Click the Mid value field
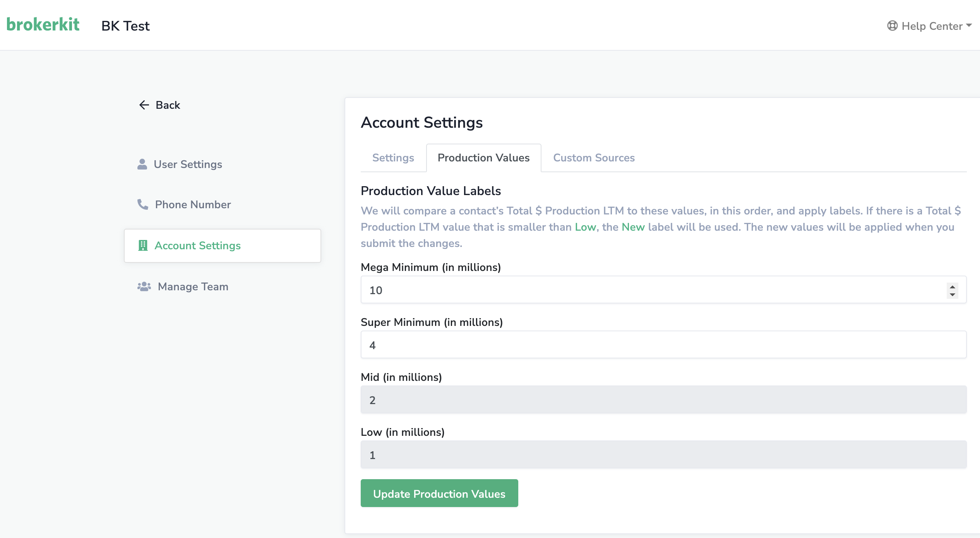 pos(663,400)
